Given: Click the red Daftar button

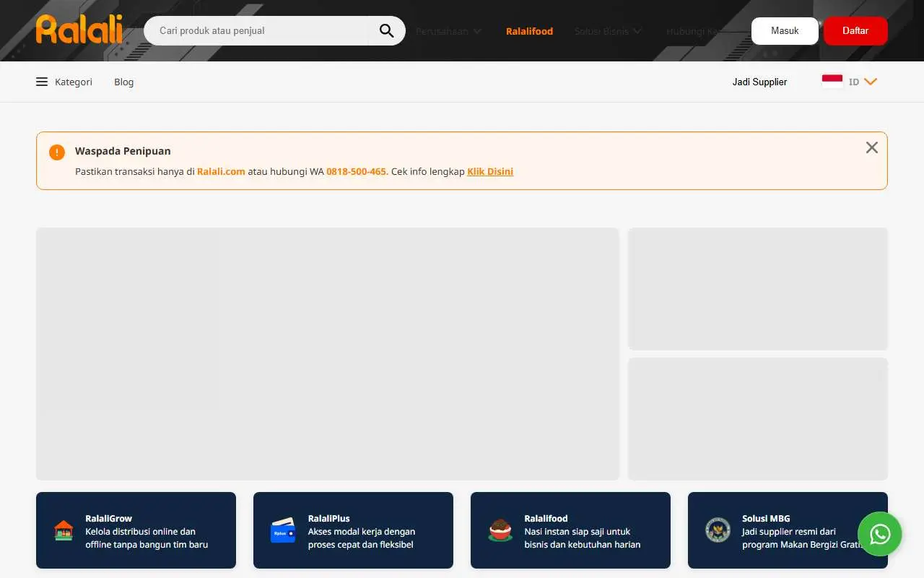Looking at the screenshot, I should (x=855, y=31).
